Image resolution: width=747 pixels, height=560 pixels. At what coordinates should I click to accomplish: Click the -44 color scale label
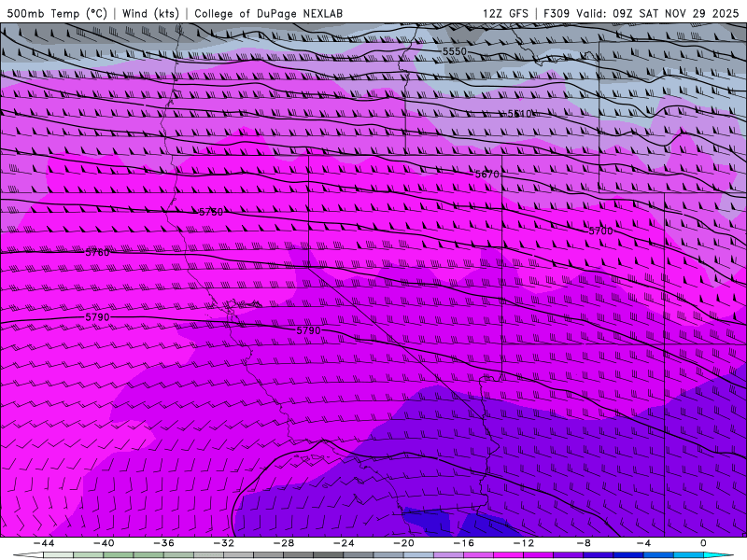pyautogui.click(x=44, y=543)
